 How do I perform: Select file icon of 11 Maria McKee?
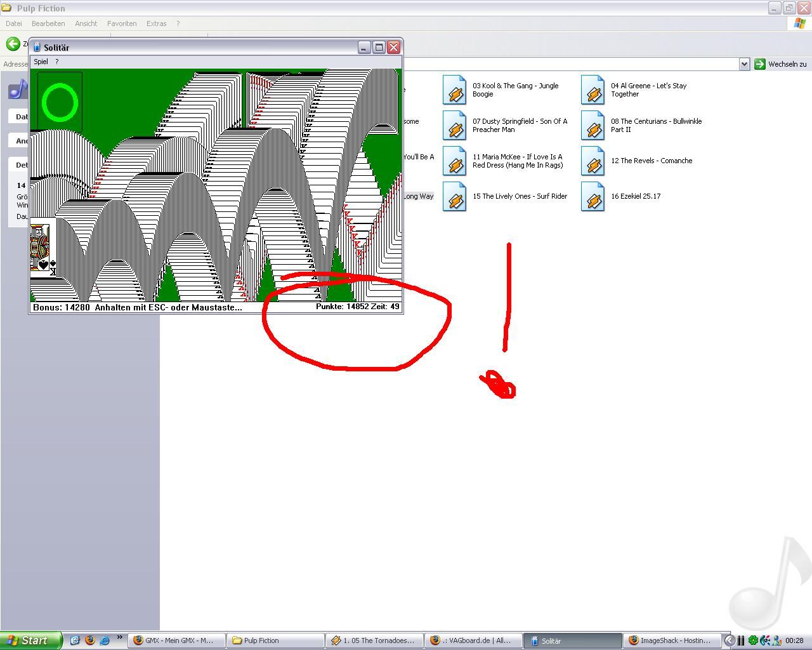point(454,161)
